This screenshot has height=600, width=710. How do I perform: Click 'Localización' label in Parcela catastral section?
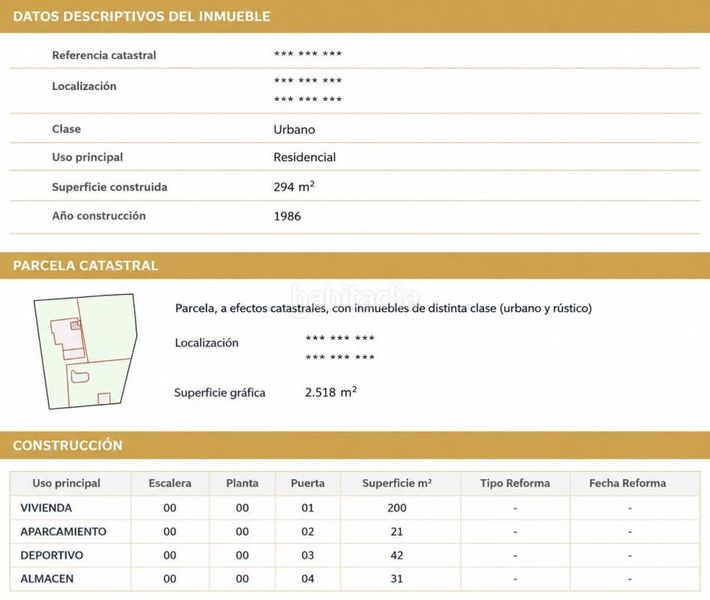click(206, 343)
